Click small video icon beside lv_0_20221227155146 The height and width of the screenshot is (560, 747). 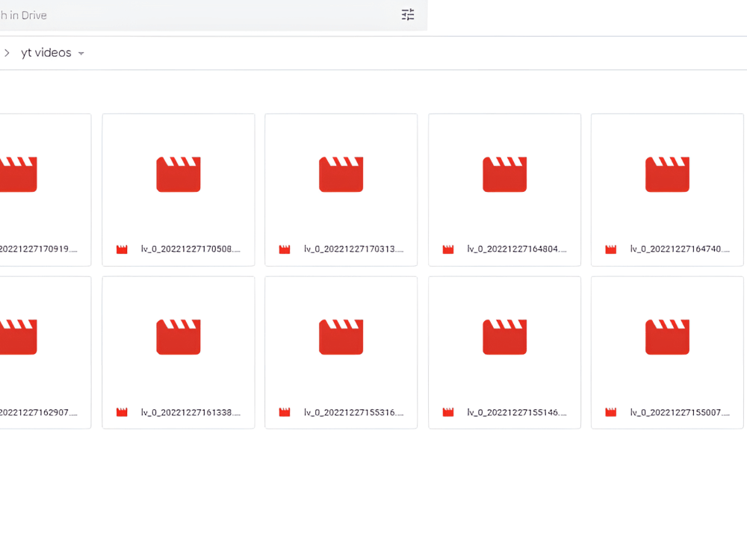click(447, 412)
